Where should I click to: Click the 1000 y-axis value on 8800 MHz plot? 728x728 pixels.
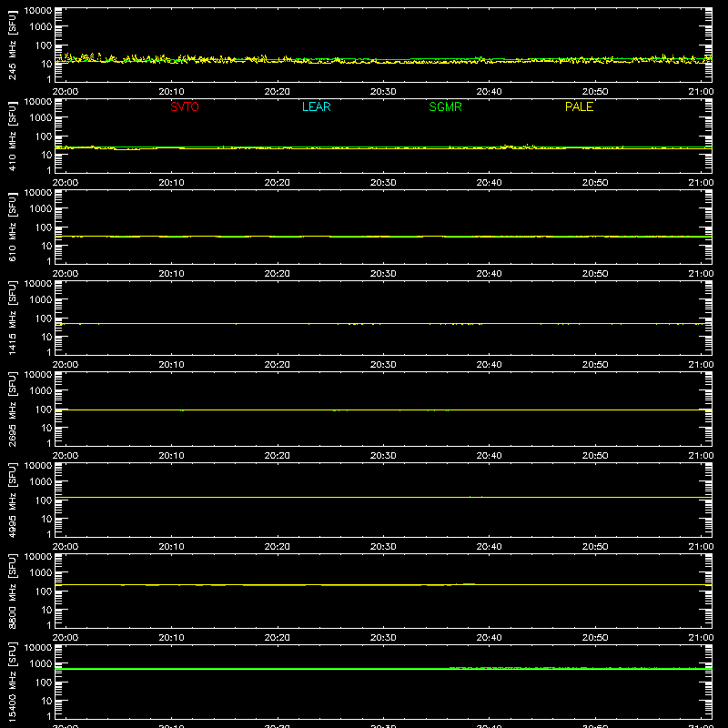[41, 573]
